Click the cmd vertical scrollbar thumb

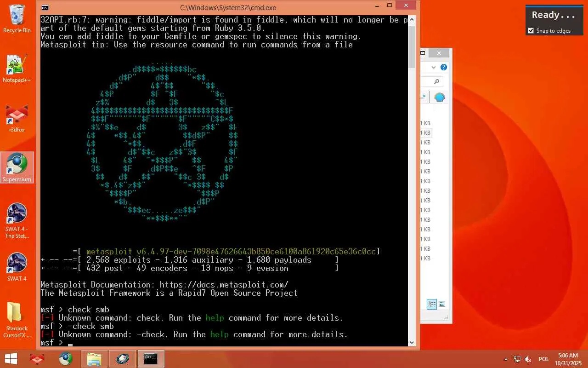(x=412, y=46)
